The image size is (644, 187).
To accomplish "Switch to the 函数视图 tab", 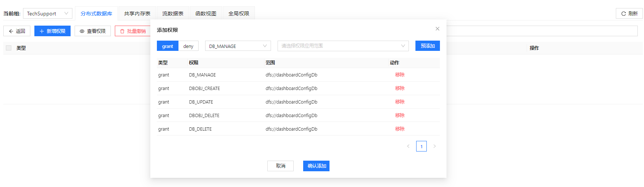I will coord(206,14).
